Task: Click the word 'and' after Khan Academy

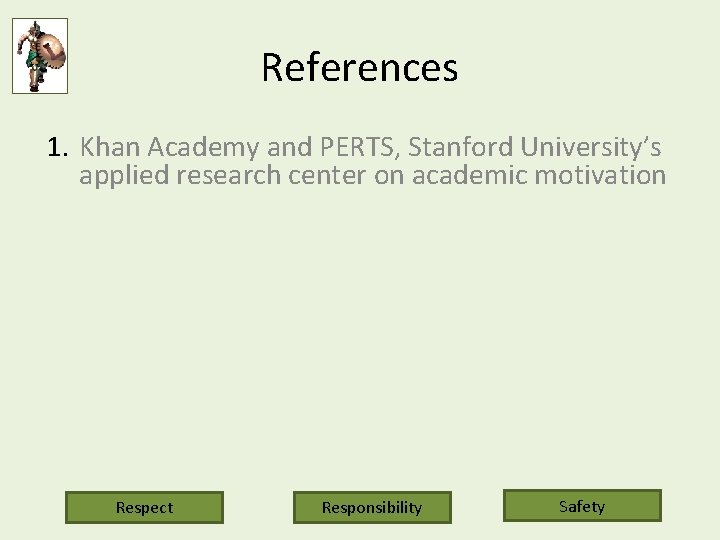Action: pos(290,148)
